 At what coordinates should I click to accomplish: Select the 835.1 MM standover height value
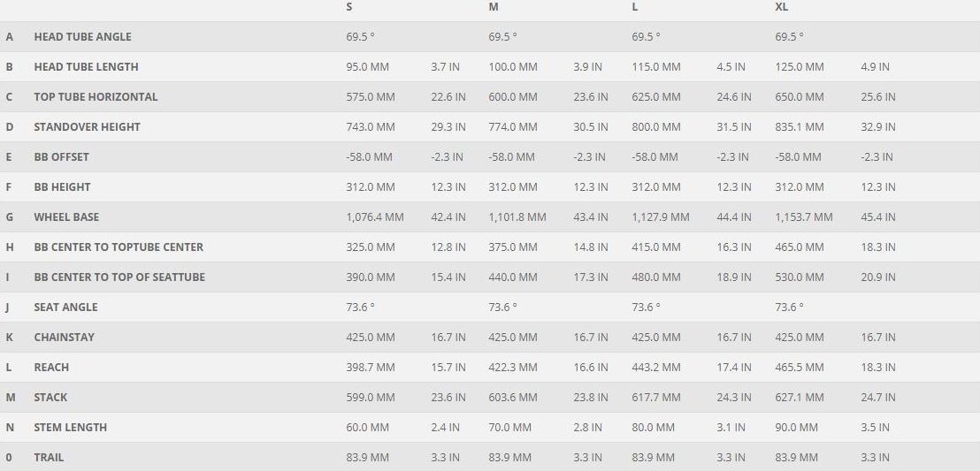click(x=799, y=127)
